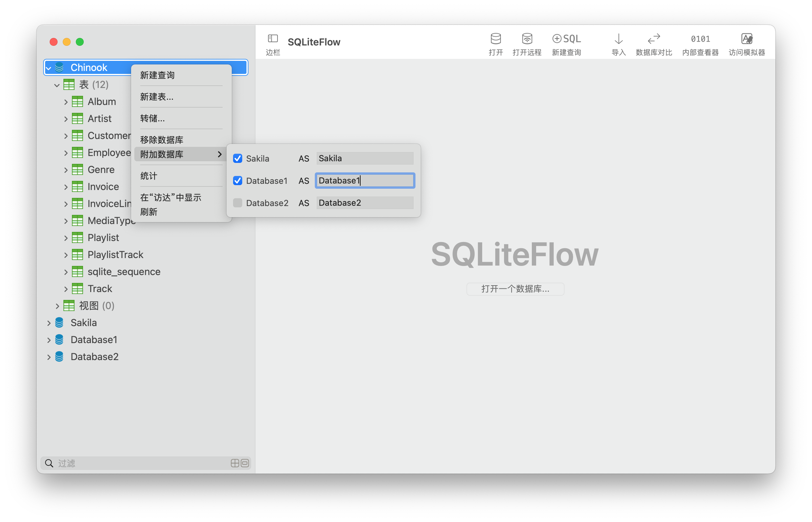
Task: Collapse the Chinook database node
Action: (48, 67)
